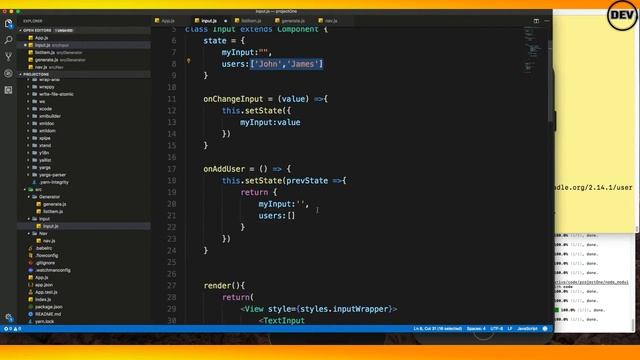Open the editor more actions icon
Viewport: 640px width, 360px height.
click(547, 21)
